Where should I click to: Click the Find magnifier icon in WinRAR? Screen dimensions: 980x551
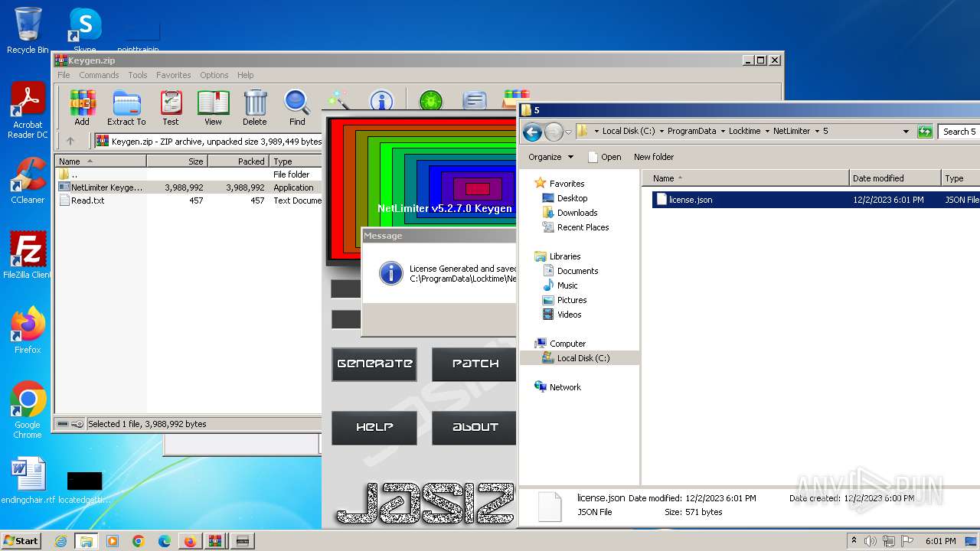coord(297,108)
